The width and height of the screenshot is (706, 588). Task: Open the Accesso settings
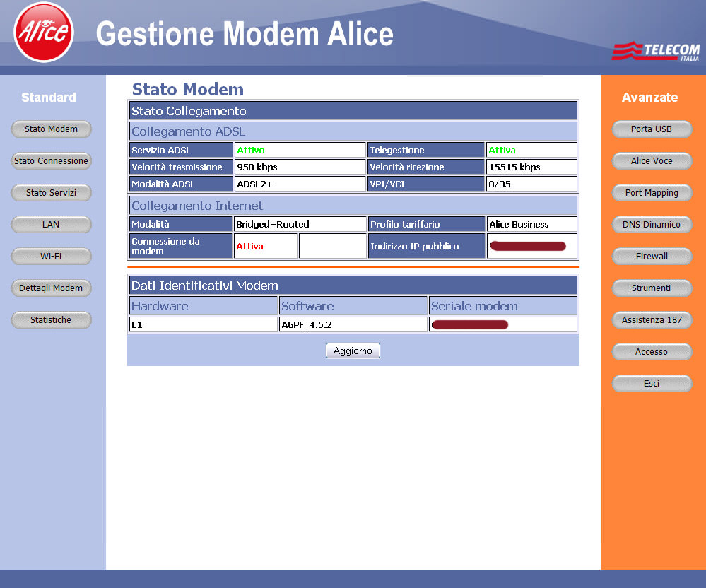(x=652, y=352)
